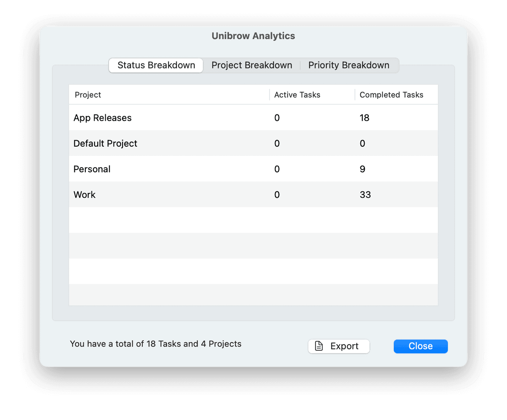The image size is (507, 420).
Task: Select the Work project name cell
Action: (84, 195)
